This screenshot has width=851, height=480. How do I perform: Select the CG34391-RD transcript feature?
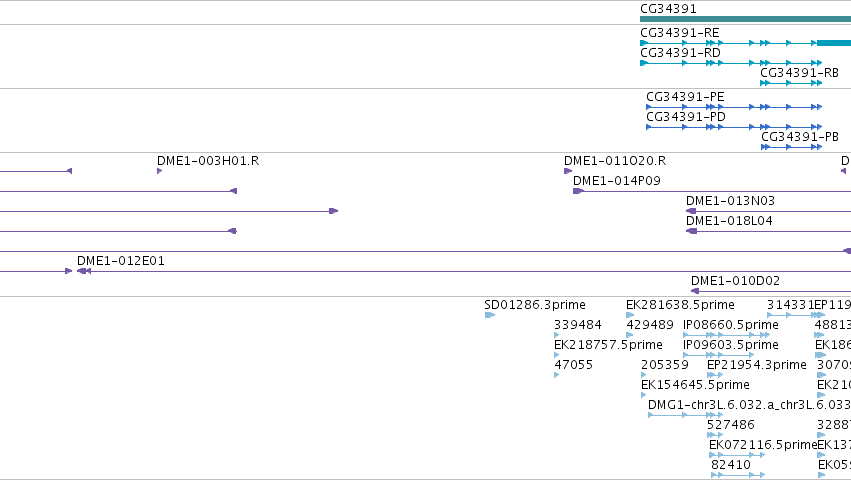(x=731, y=63)
